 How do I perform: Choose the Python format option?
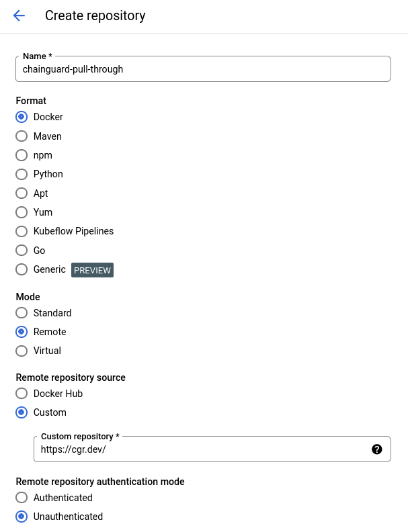22,174
